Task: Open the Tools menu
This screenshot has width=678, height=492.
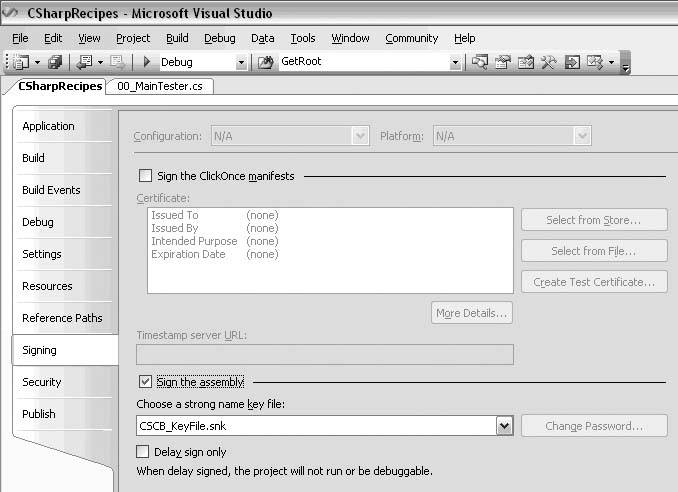Action: pyautogui.click(x=302, y=38)
